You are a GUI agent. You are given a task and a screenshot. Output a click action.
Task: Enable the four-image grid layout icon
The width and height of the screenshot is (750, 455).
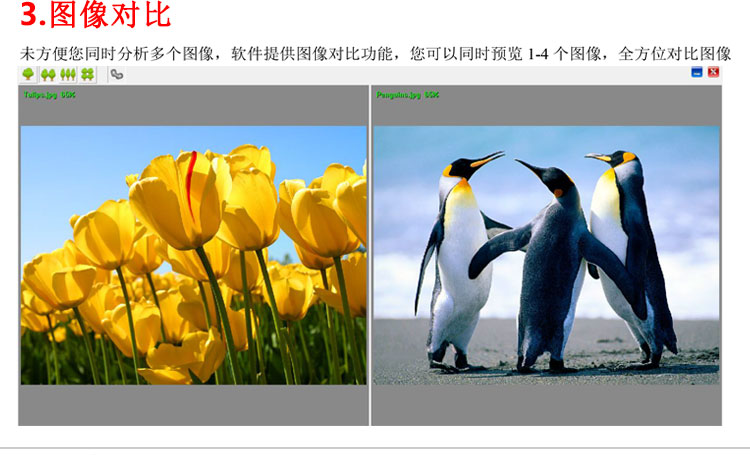pyautogui.click(x=88, y=74)
